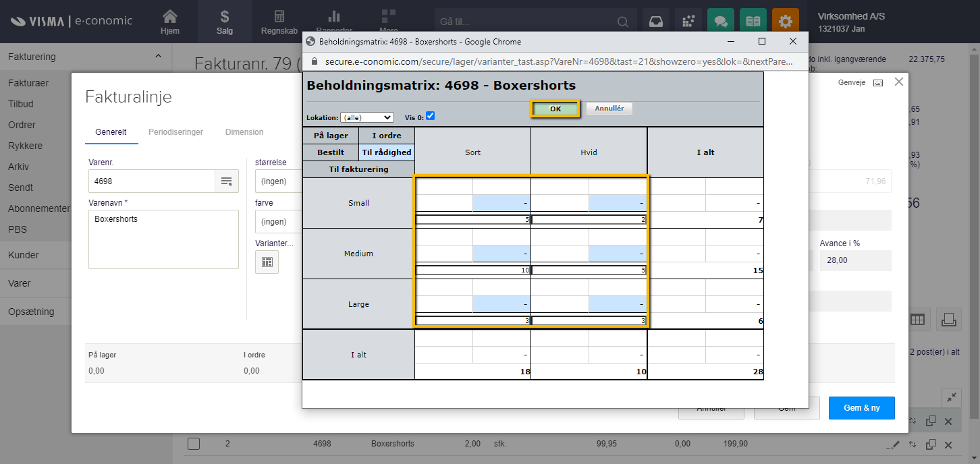The image size is (980, 464).
Task: Toggle the Bestilt matrix view
Action: 331,152
